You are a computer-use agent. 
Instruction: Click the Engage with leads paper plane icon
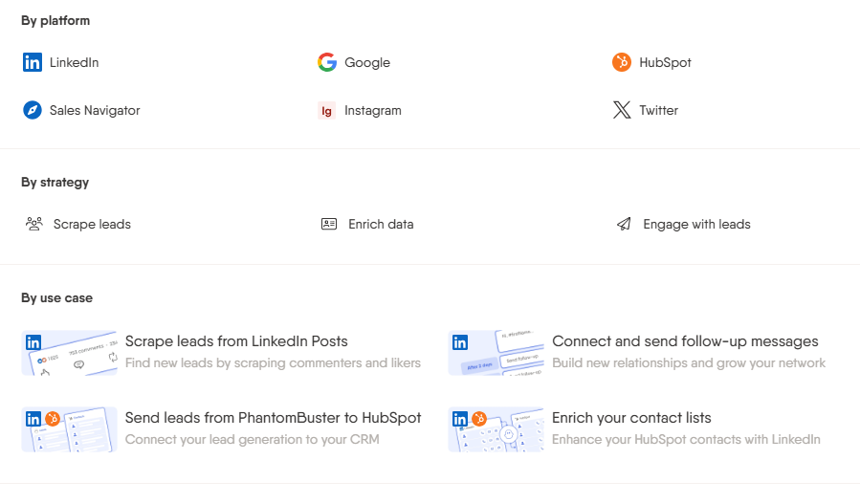pyautogui.click(x=624, y=224)
